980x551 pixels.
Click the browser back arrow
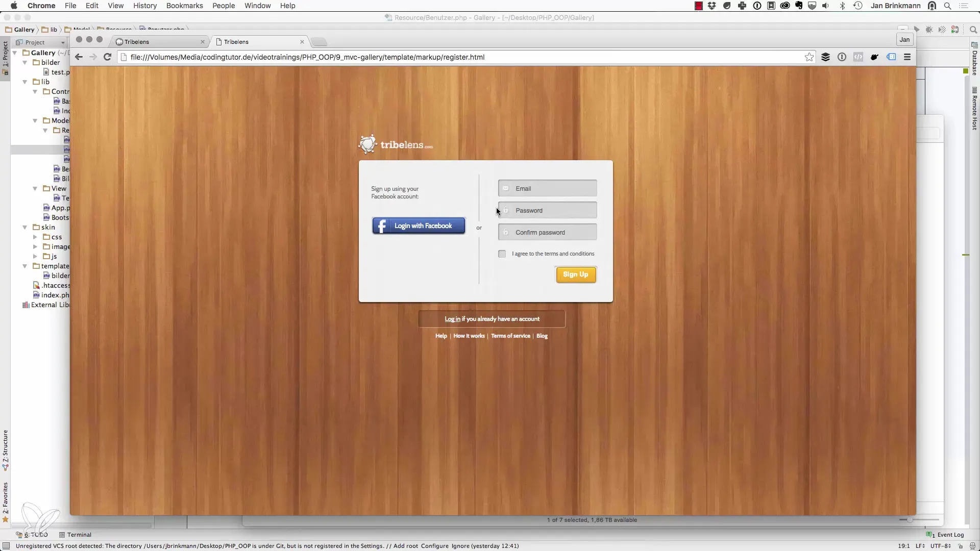[x=79, y=57]
